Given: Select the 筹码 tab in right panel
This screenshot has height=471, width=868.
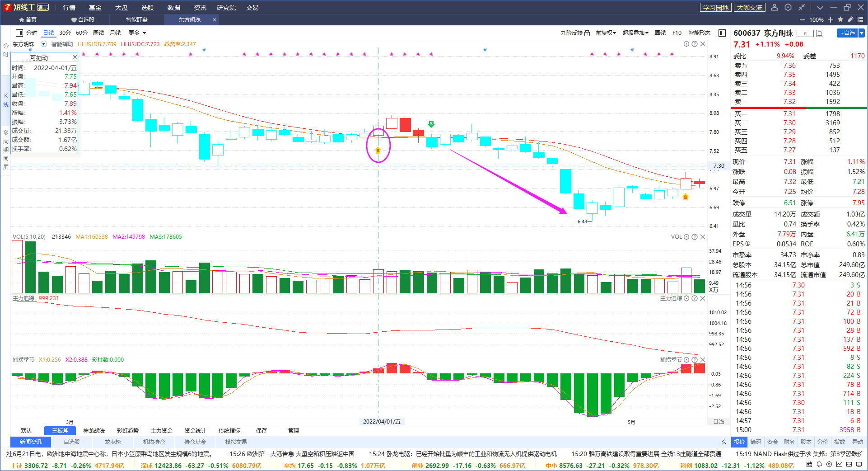Looking at the screenshot, I should pyautogui.click(x=756, y=442).
